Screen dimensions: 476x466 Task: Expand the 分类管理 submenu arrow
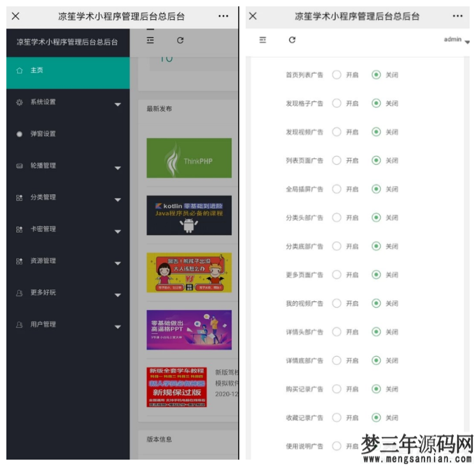[118, 200]
